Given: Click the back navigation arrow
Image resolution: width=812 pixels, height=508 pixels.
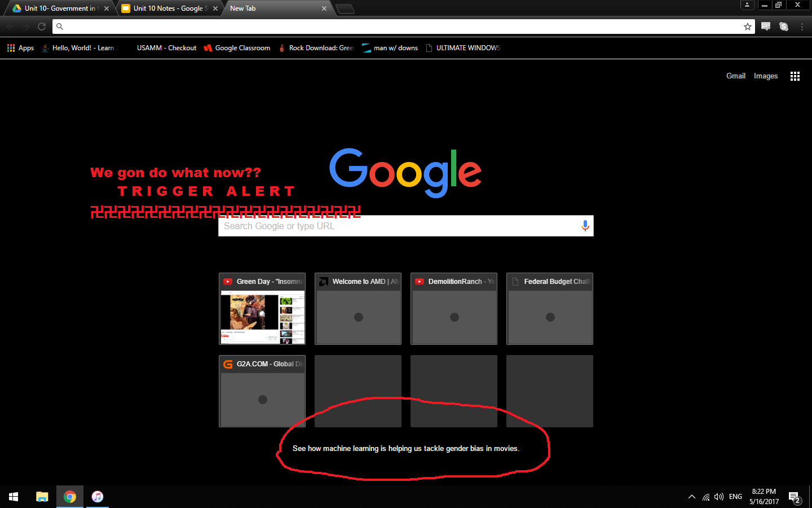Looking at the screenshot, I should (10, 27).
